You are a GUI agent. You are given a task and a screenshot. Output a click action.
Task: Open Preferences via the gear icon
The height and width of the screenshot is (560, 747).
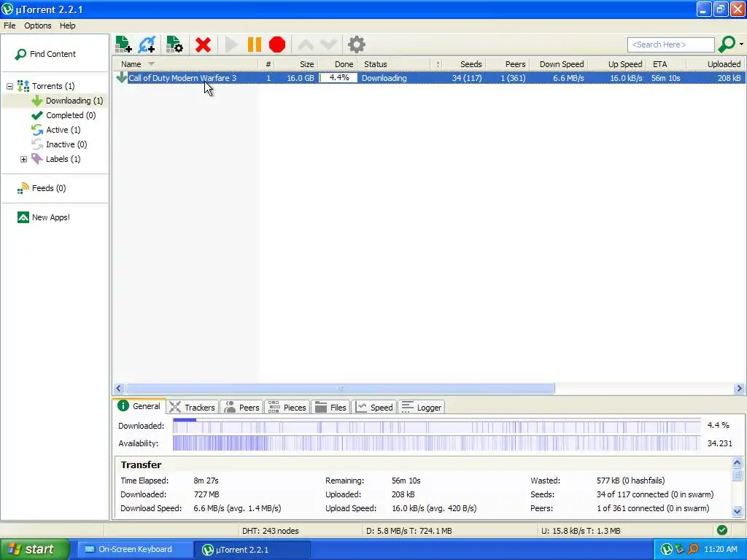pos(356,44)
